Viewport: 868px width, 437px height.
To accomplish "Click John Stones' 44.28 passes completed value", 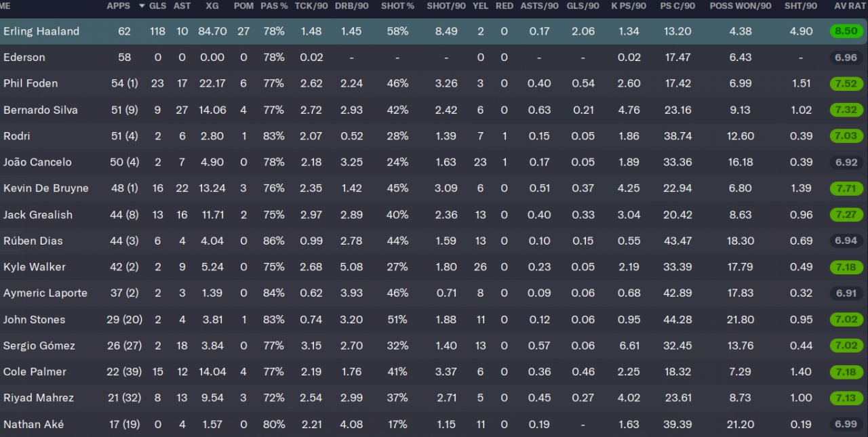I will coord(677,320).
